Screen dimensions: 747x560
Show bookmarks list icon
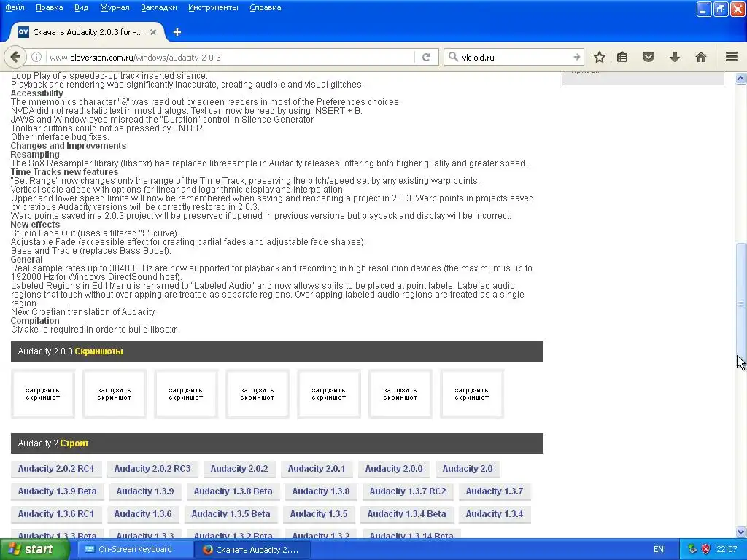[x=622, y=57]
